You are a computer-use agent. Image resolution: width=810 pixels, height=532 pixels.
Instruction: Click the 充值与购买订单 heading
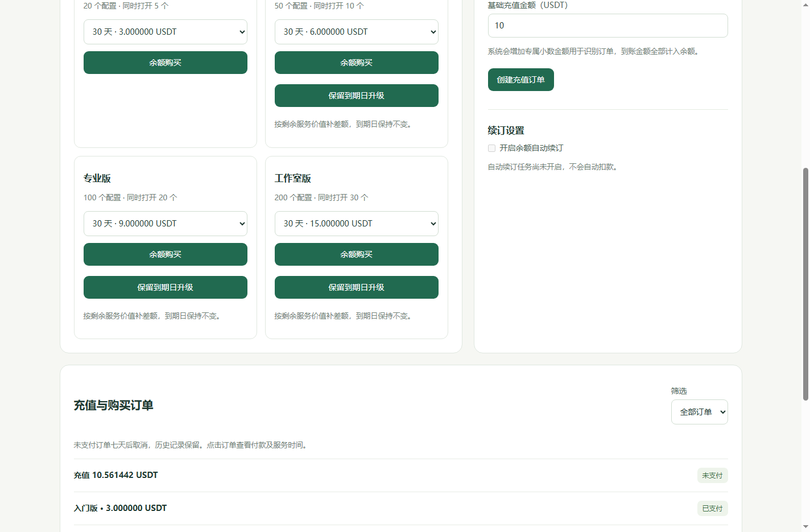[x=114, y=406]
